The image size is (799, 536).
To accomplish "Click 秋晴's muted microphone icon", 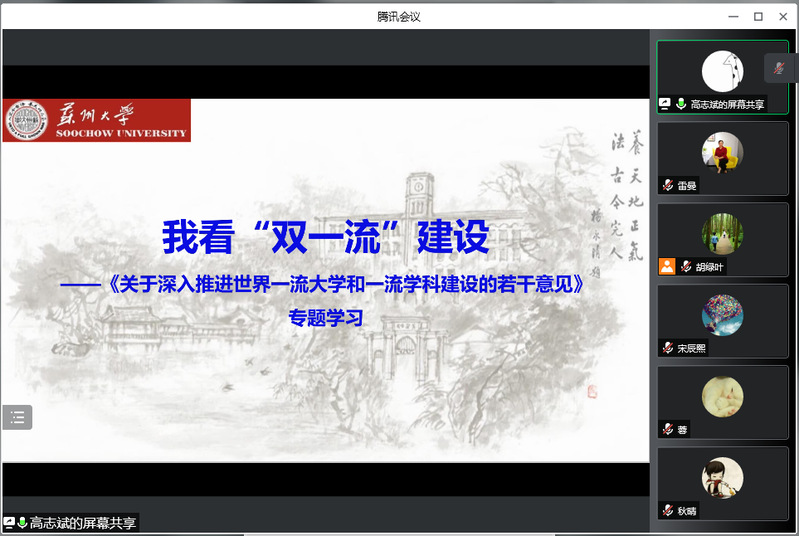I will point(667,511).
